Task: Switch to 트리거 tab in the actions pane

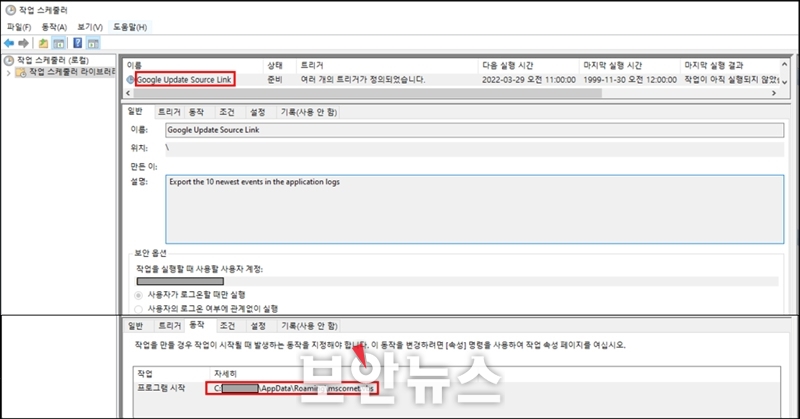Action: coord(169,326)
